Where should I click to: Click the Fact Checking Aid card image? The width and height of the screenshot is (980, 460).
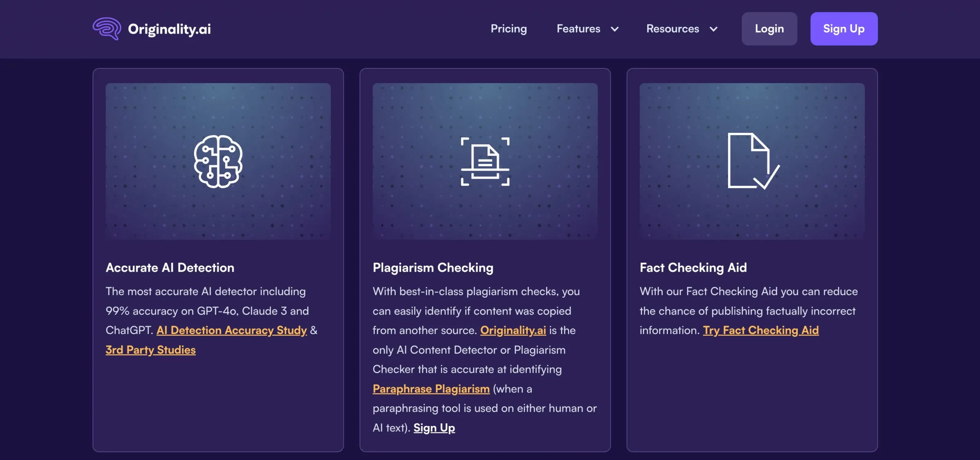point(752,161)
